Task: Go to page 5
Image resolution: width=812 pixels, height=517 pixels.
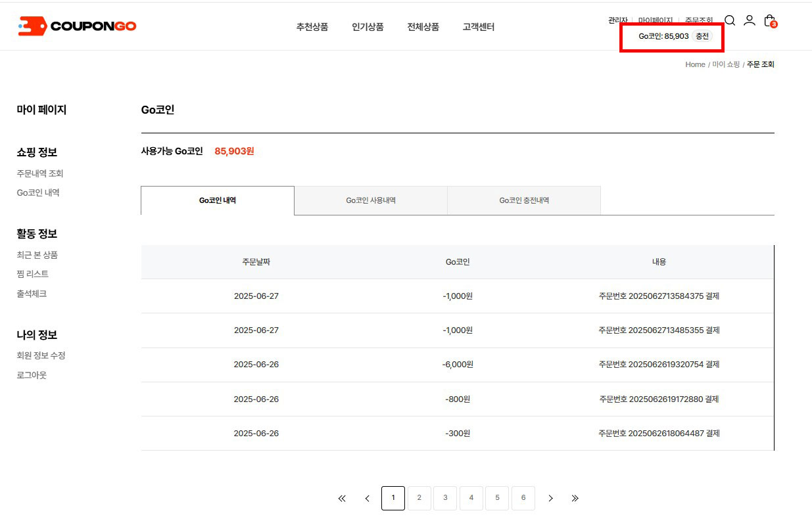Action: click(x=497, y=498)
